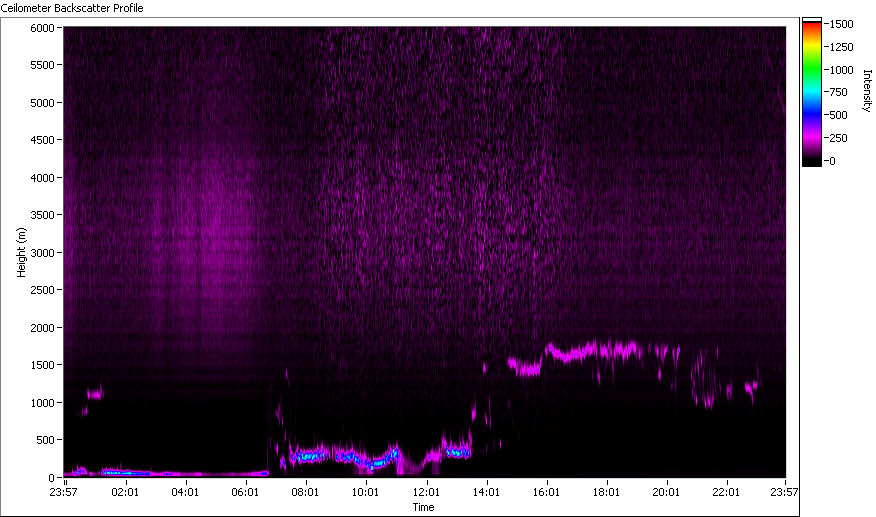876x517 pixels.
Task: Click the 12:01 time tick label
Action: [426, 492]
